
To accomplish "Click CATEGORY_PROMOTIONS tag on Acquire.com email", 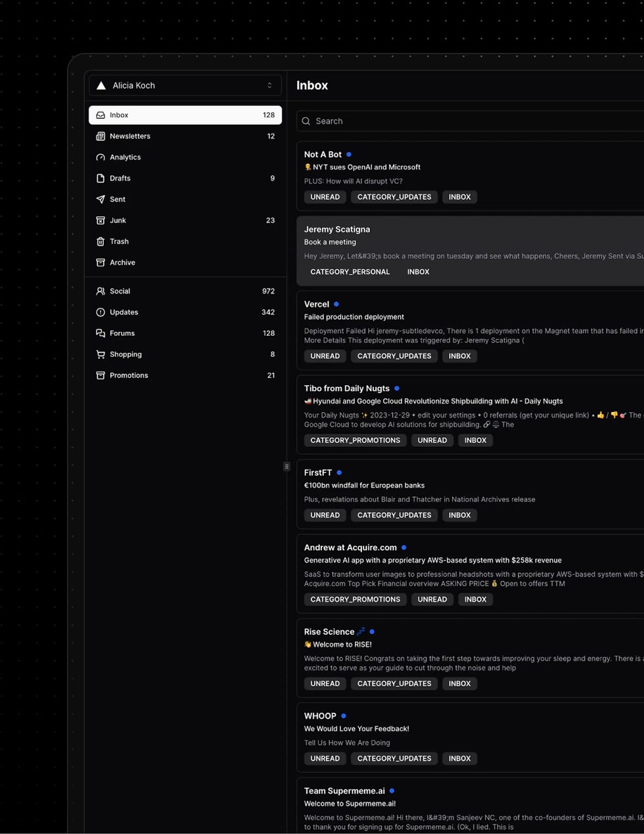I will [x=356, y=599].
